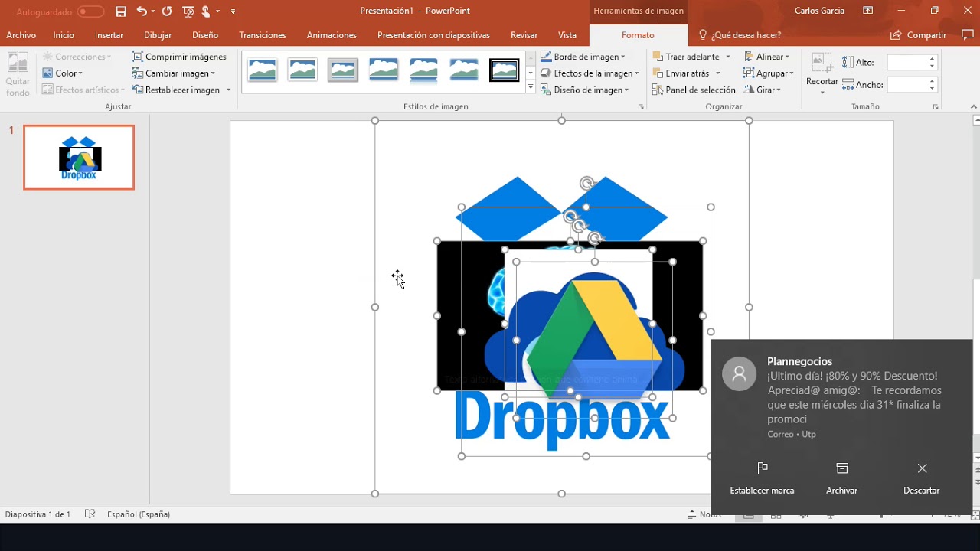Image resolution: width=980 pixels, height=551 pixels.
Task: Collapse the ribbon with the chevron
Action: point(974,107)
